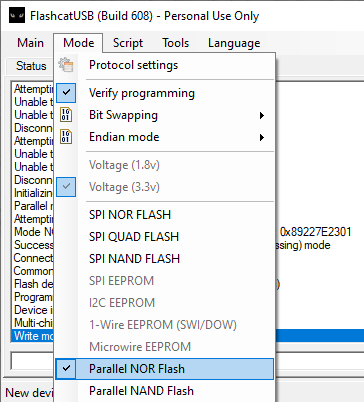Click the checkmark beside Voltage (3.3v)

click(x=66, y=187)
